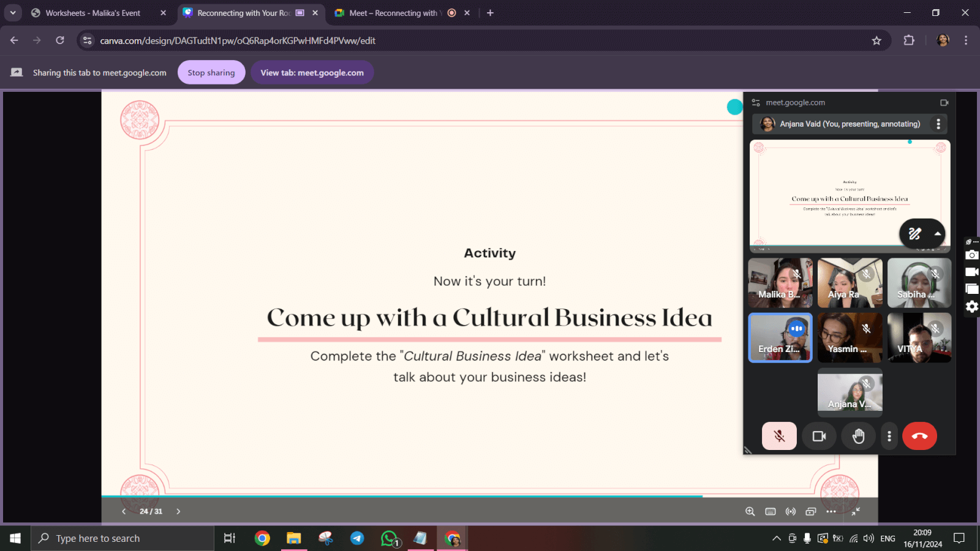Image resolution: width=980 pixels, height=551 pixels.
Task: Select Sabiha participant tile
Action: [919, 283]
